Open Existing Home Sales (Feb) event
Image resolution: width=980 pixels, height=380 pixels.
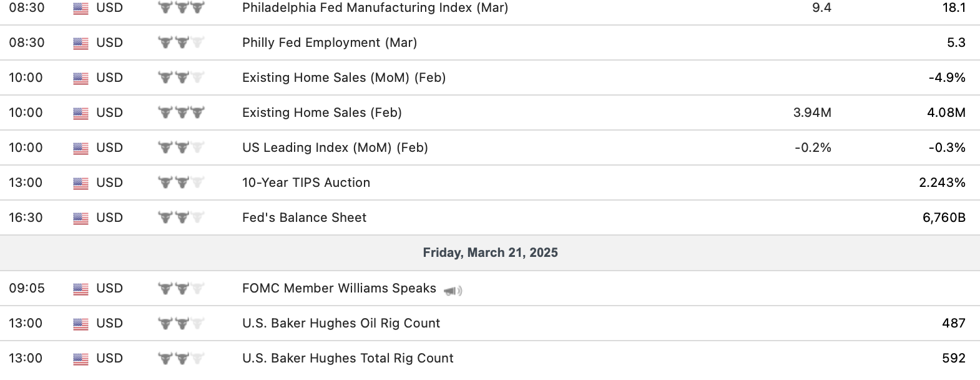(322, 113)
